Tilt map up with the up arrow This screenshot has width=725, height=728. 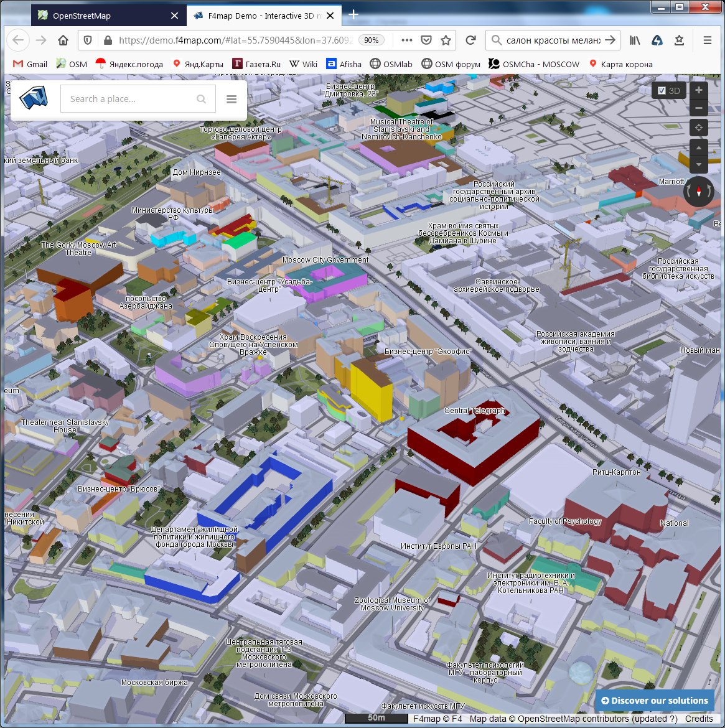(x=698, y=148)
